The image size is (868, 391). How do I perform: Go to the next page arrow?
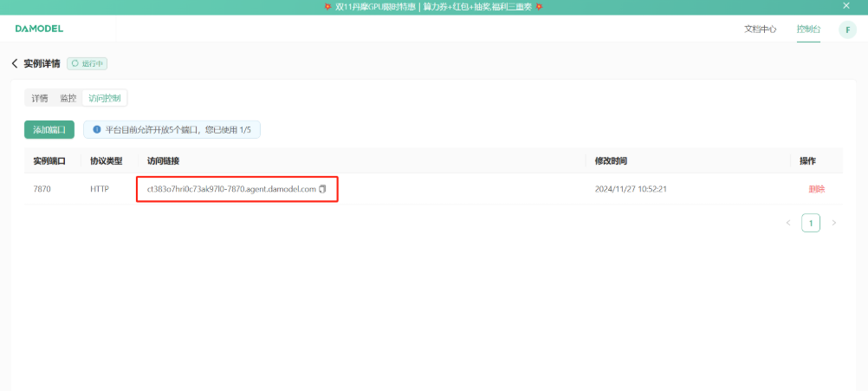[x=834, y=223]
